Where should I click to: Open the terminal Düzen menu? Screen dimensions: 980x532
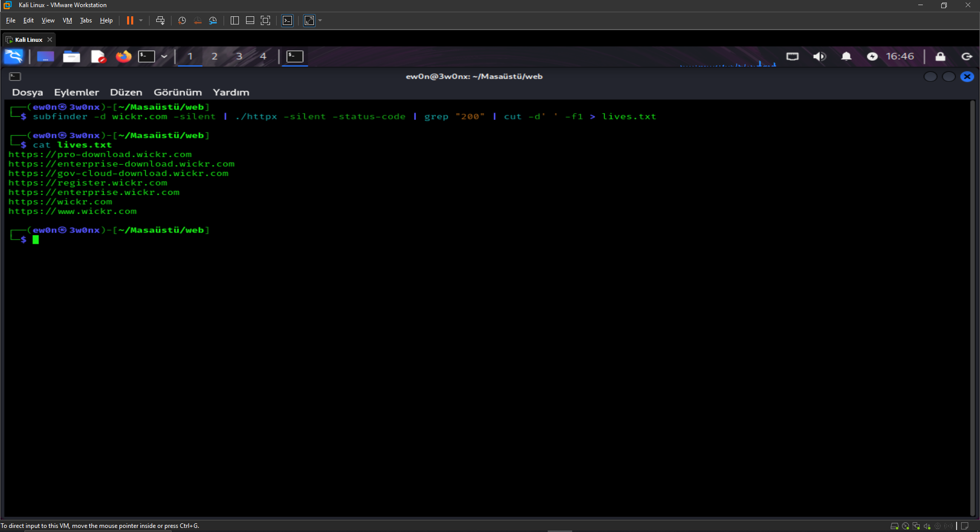coord(126,92)
